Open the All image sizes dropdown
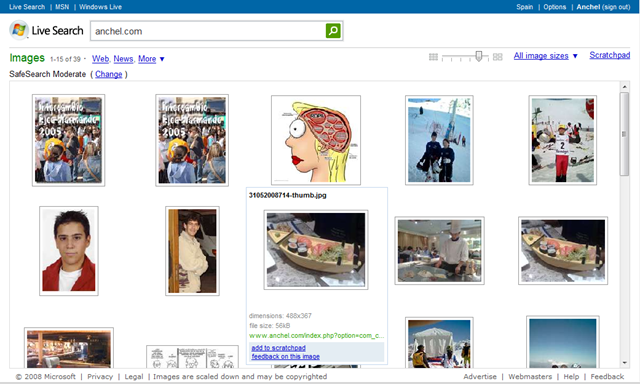Screen dimensions: 640x384 click(545, 56)
